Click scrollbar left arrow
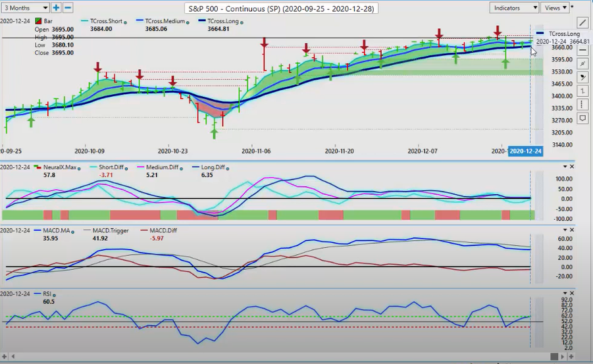Viewport: 593px width, 364px height. pyautogui.click(x=13, y=357)
